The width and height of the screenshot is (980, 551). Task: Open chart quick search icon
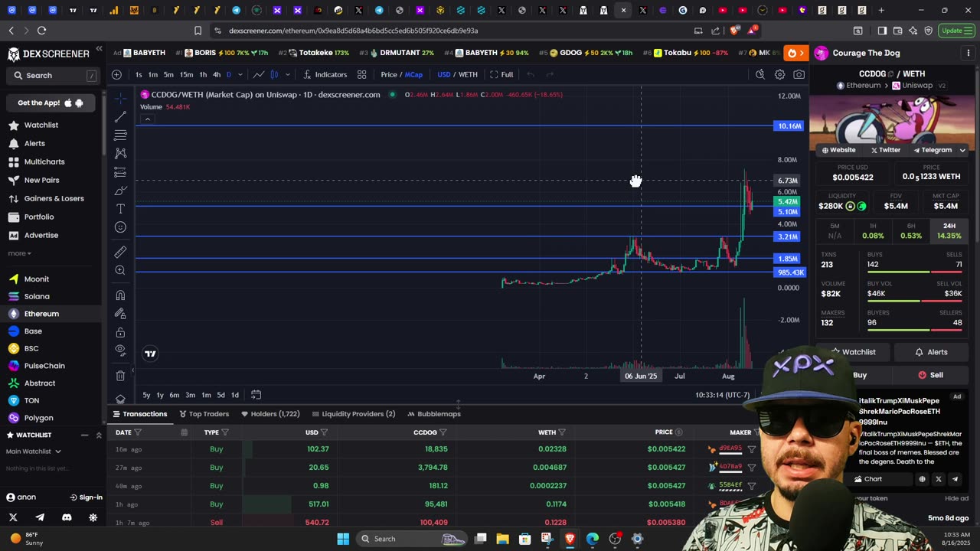click(x=759, y=74)
